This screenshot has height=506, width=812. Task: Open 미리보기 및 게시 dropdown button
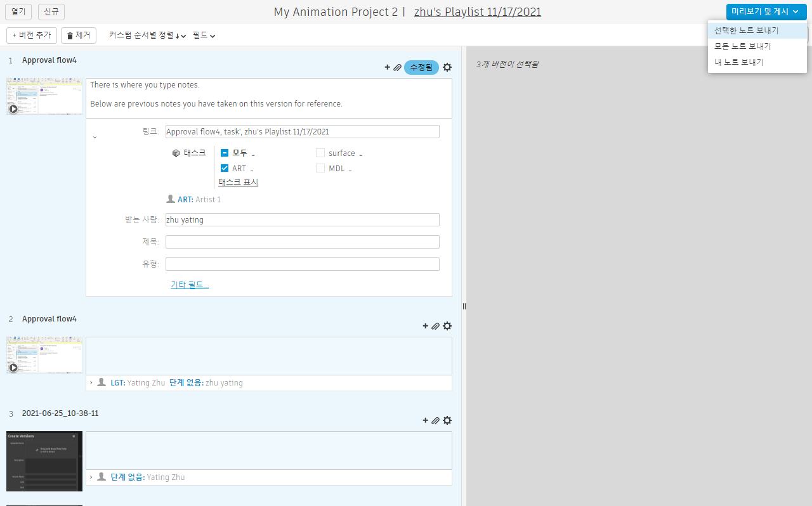tap(766, 11)
